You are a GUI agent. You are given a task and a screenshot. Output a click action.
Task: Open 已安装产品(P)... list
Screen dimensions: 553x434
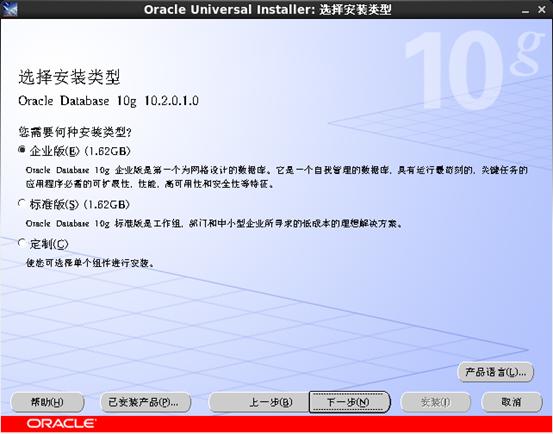(146, 402)
